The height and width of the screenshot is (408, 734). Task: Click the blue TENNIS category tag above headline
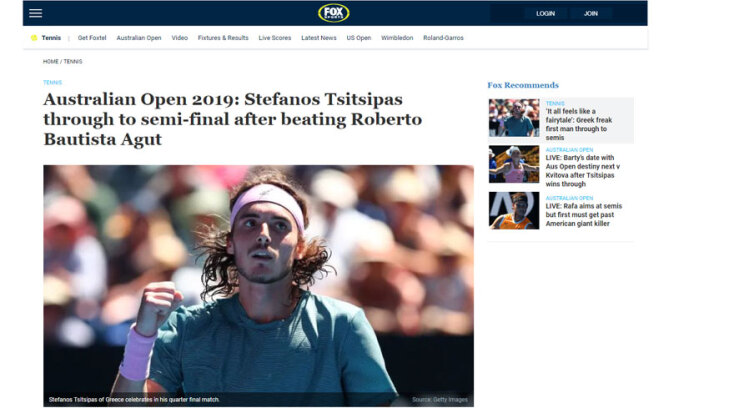52,82
